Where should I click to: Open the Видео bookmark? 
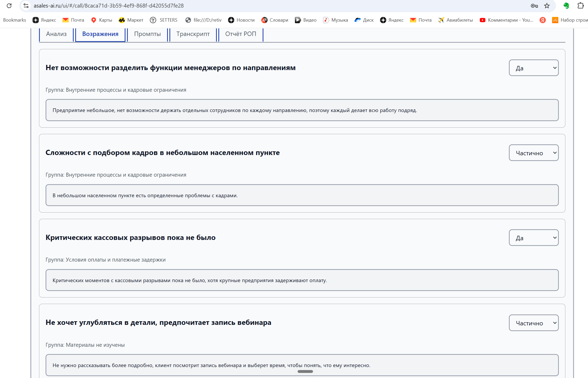[306, 20]
